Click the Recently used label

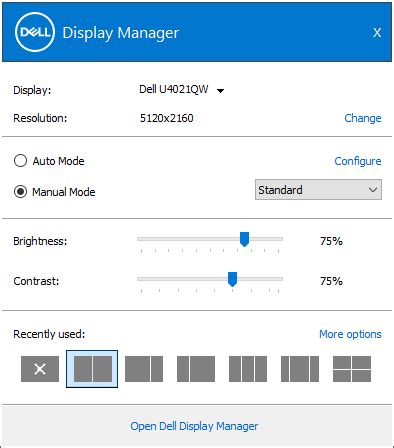click(x=49, y=334)
